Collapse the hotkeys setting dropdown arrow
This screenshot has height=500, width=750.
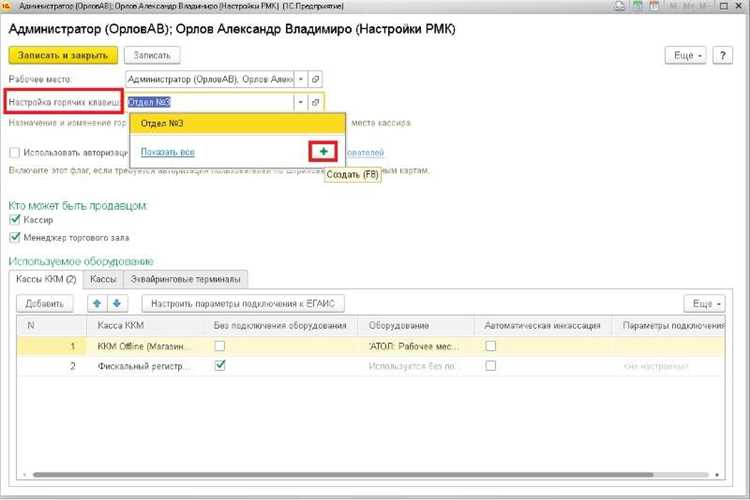click(x=301, y=102)
